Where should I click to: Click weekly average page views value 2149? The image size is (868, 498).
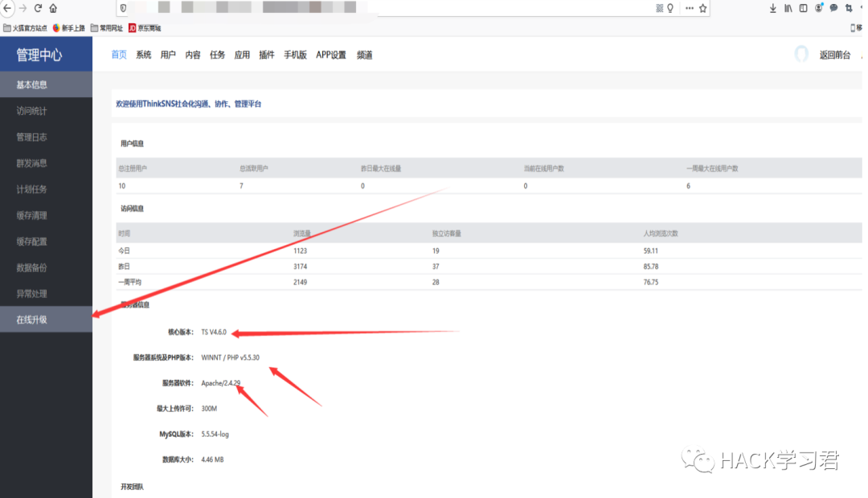tap(300, 282)
